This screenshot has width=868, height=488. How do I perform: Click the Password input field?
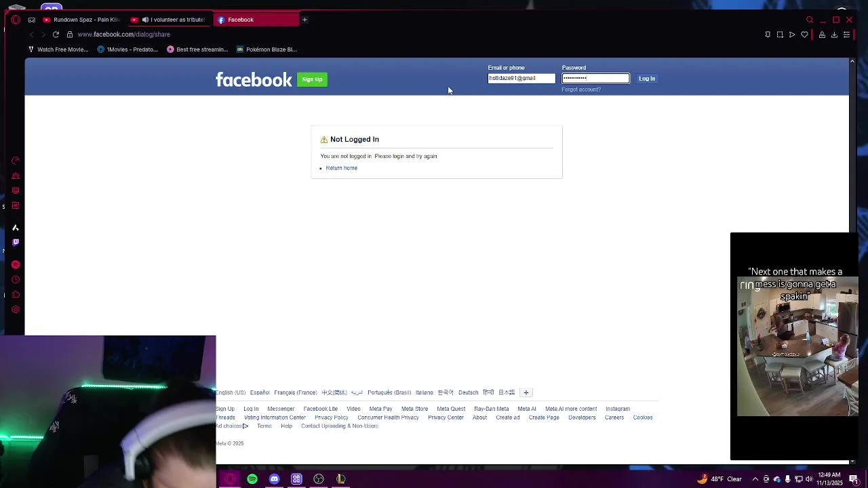click(x=595, y=79)
